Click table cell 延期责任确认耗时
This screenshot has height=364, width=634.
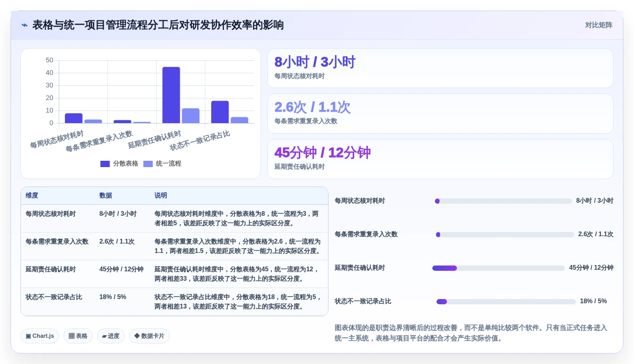[x=51, y=269]
